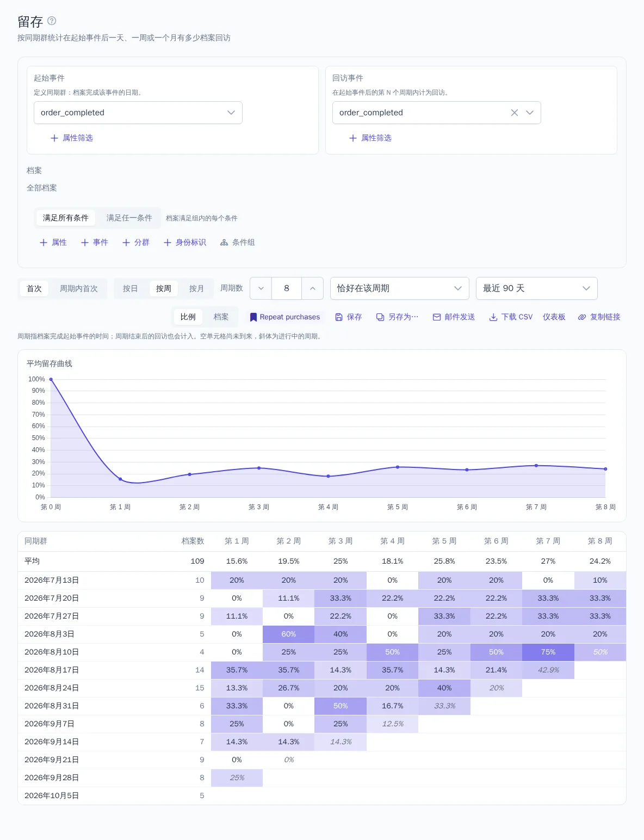The width and height of the screenshot is (644, 840).
Task: Open the 恰好在该周期 dropdown
Action: pos(400,288)
